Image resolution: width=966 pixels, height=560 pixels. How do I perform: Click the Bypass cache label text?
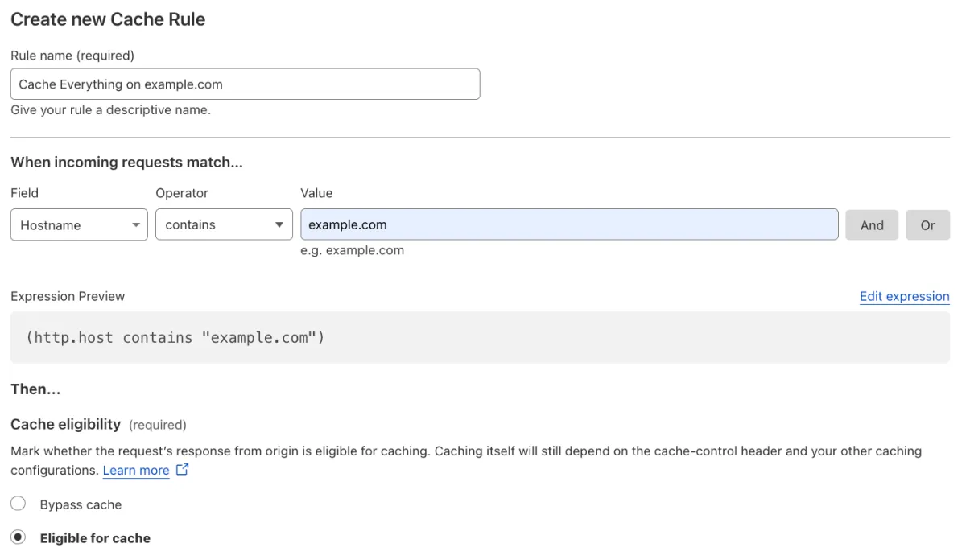tap(80, 504)
